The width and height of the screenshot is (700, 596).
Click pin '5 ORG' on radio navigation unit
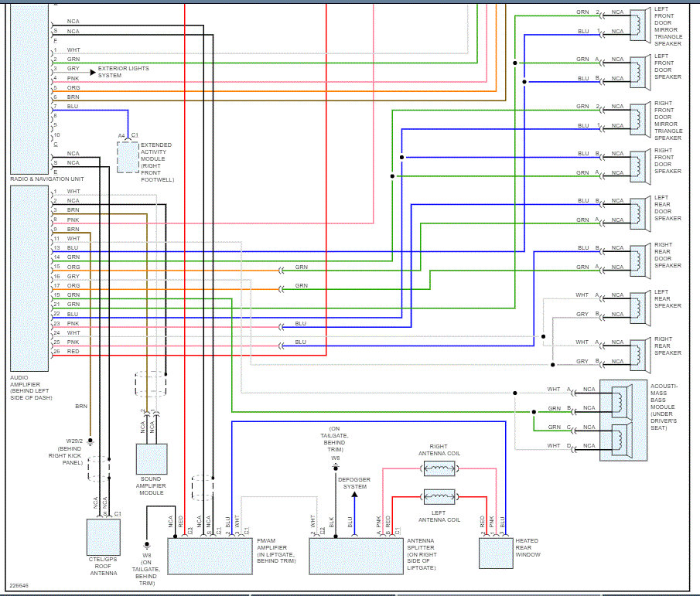(x=67, y=87)
